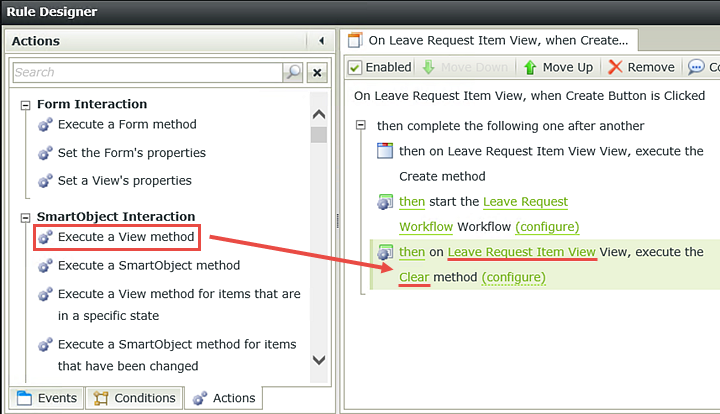Toggle the Enabled checkbox

point(354,67)
